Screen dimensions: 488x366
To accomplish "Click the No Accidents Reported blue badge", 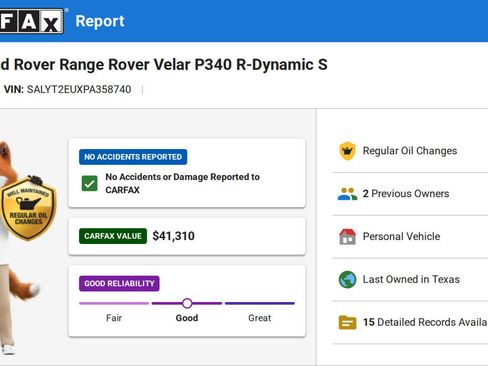I will [x=133, y=157].
